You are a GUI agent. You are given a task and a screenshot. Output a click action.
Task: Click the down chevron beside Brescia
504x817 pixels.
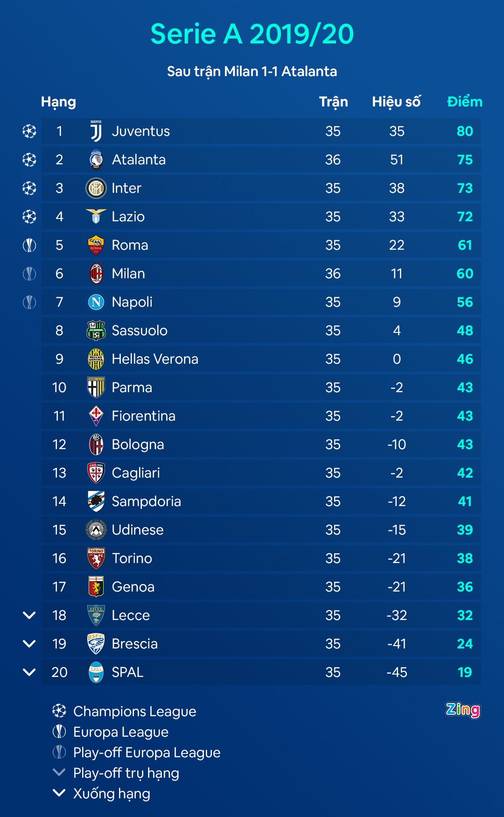[29, 644]
